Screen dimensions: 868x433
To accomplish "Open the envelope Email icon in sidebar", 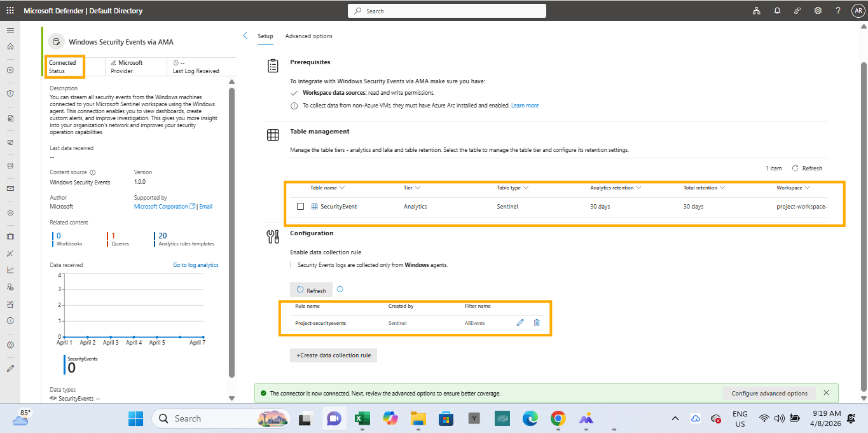I will pos(10,188).
